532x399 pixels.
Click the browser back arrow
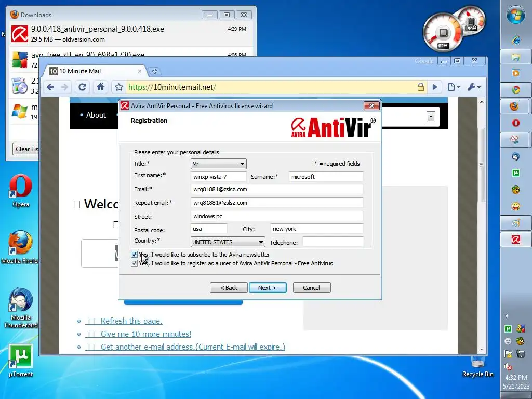point(50,87)
